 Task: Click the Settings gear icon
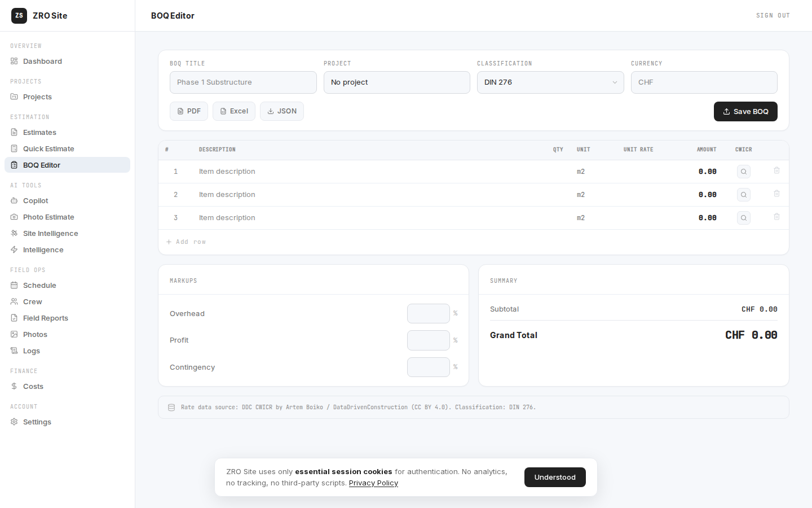point(14,422)
